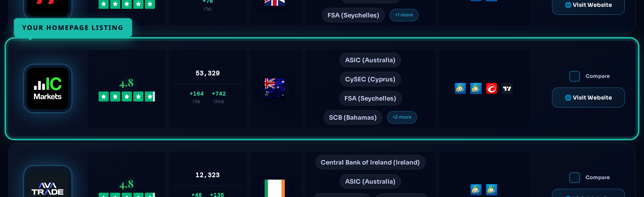Expand the '+2 more' regulators for IC Markets

402,117
